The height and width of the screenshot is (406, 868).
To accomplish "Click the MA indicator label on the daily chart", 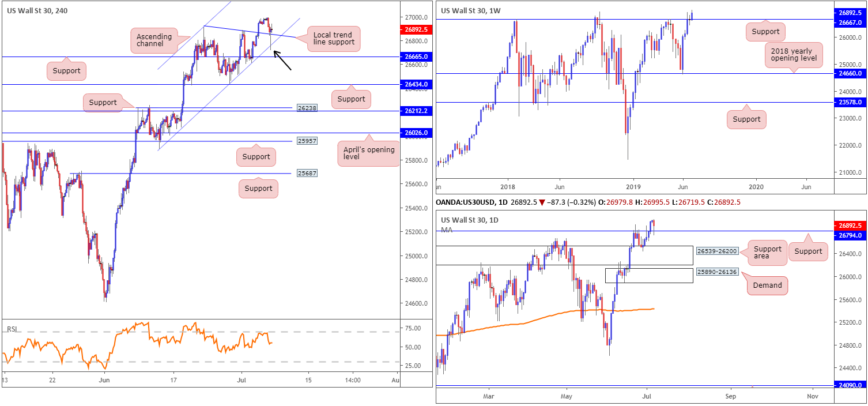I will (x=447, y=230).
